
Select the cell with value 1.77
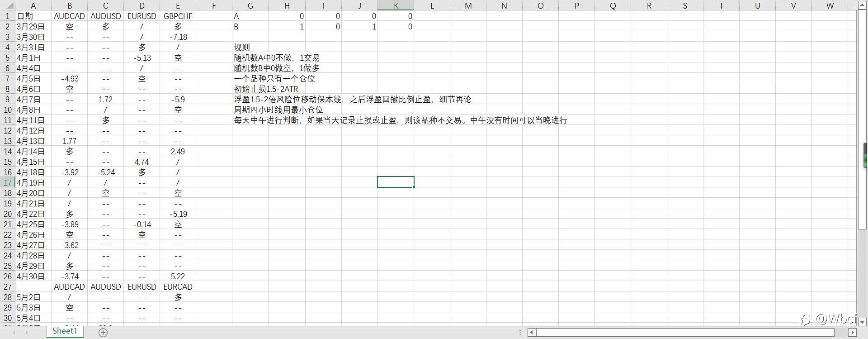pyautogui.click(x=69, y=141)
